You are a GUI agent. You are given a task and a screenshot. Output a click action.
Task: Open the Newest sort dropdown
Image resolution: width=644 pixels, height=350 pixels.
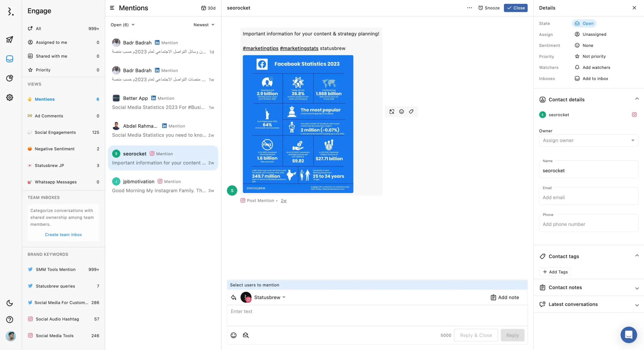(204, 25)
